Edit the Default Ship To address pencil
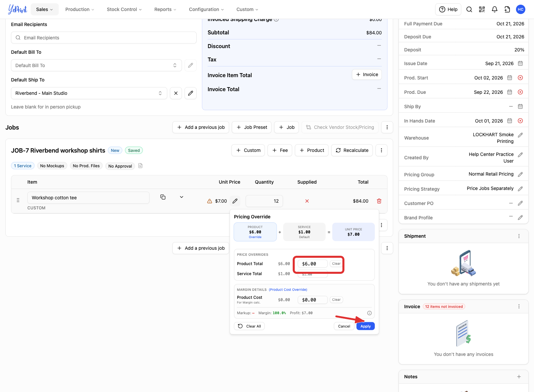Screen dimensions: 534x392 (191, 93)
